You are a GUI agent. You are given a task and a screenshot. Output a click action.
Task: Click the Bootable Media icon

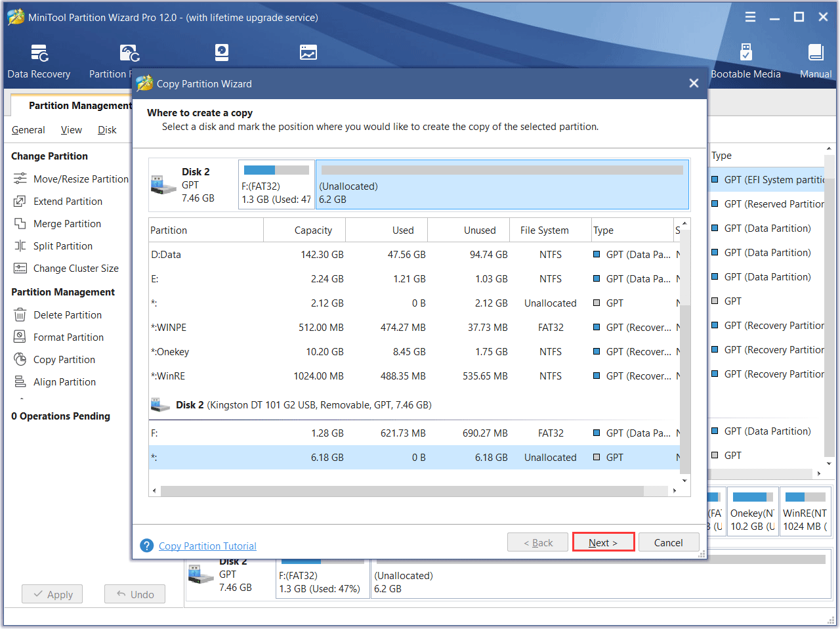[x=745, y=61]
